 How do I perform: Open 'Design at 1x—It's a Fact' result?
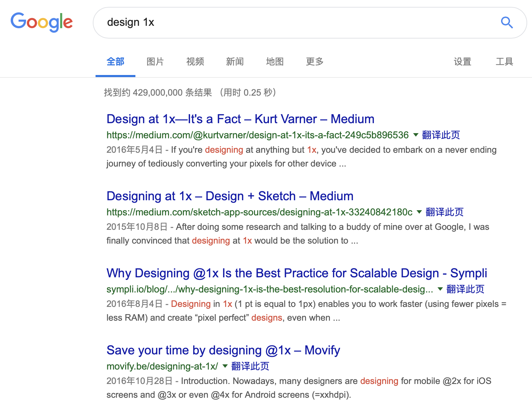point(240,119)
